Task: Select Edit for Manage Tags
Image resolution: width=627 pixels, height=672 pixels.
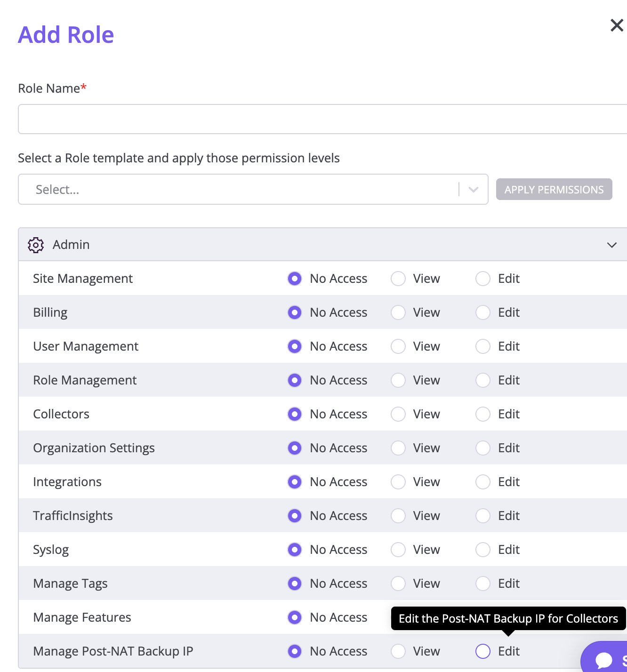Action: [483, 584]
